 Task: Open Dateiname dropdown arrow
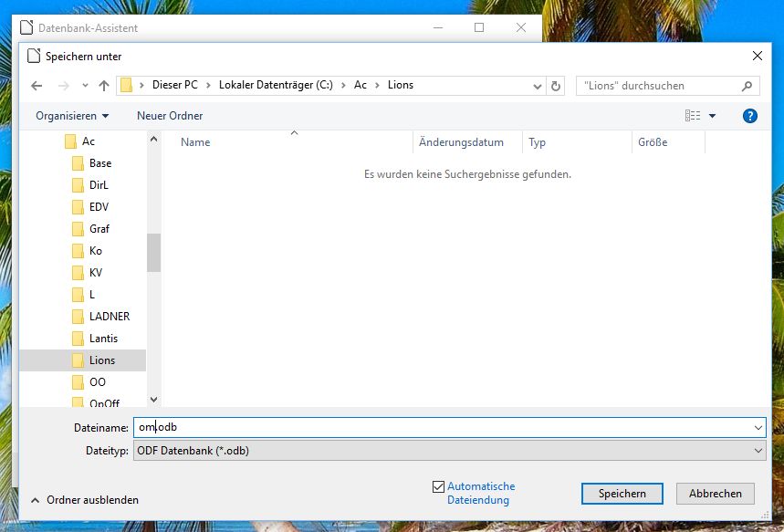coord(758,427)
